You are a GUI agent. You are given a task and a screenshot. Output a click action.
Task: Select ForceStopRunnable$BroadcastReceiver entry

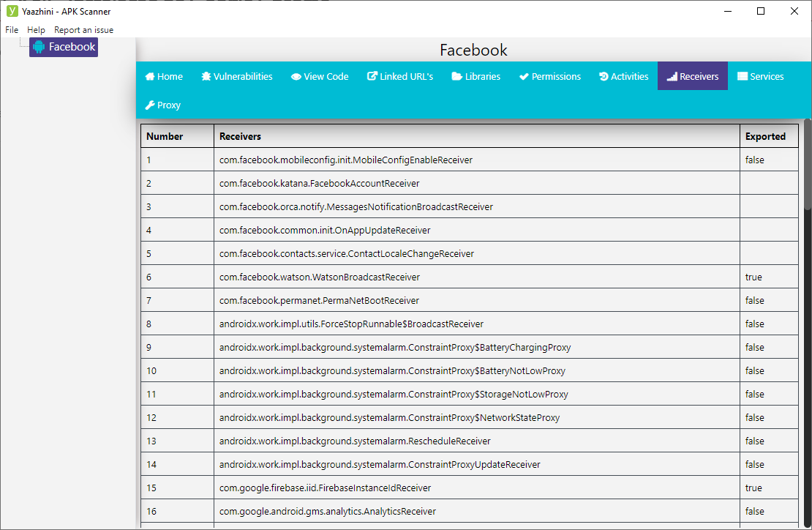click(351, 324)
